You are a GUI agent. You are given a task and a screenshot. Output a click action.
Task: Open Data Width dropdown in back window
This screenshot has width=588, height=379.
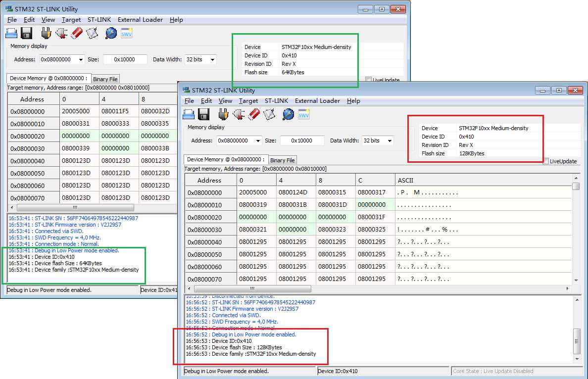point(212,59)
